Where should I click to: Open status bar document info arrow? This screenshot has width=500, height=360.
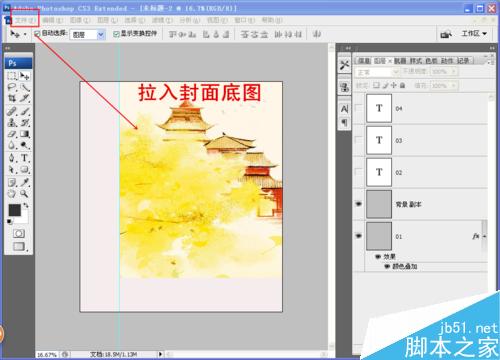(160, 354)
